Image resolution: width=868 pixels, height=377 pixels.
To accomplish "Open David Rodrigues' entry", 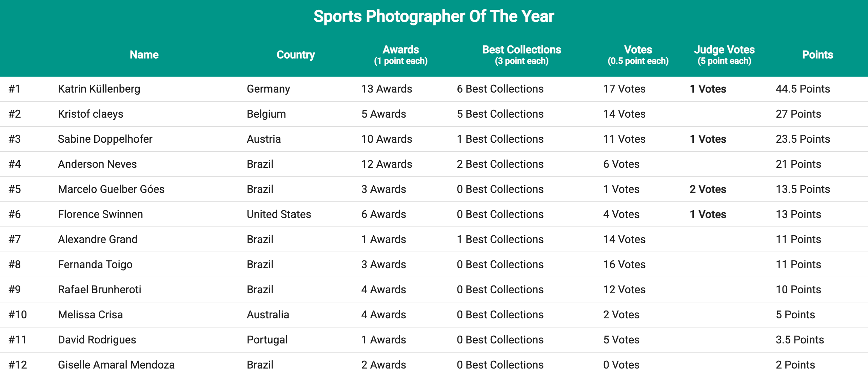I will pyautogui.click(x=97, y=340).
